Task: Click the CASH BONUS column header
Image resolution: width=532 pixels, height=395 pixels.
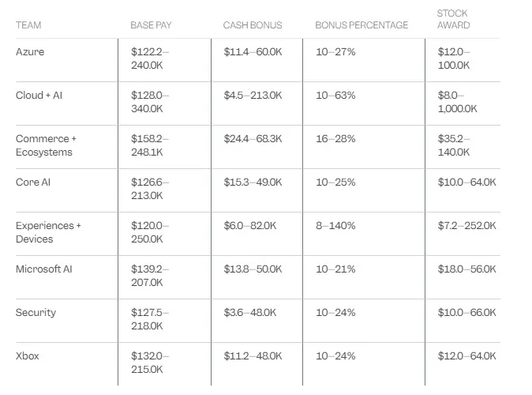Action: point(253,25)
